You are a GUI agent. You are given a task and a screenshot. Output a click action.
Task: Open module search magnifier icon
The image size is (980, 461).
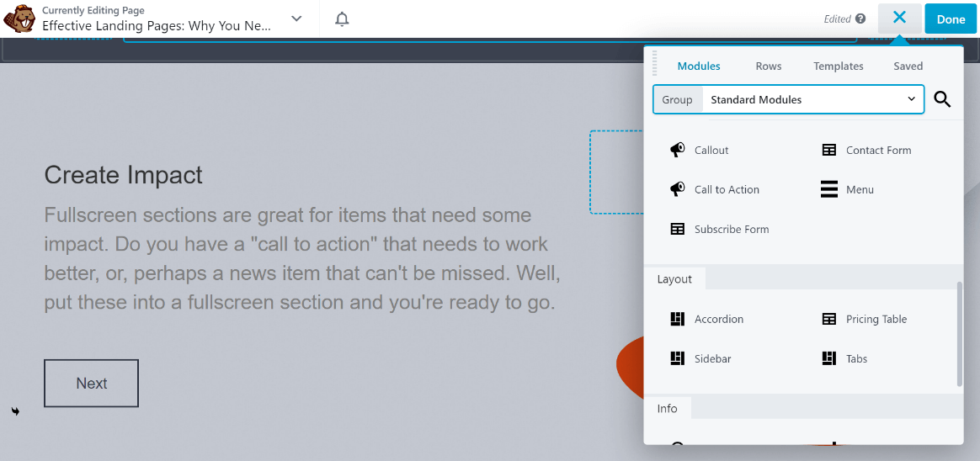pos(942,99)
